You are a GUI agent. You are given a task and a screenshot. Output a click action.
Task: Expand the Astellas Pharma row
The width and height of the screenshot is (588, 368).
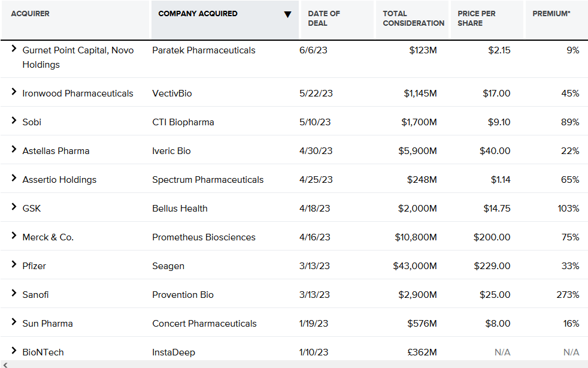coord(14,149)
